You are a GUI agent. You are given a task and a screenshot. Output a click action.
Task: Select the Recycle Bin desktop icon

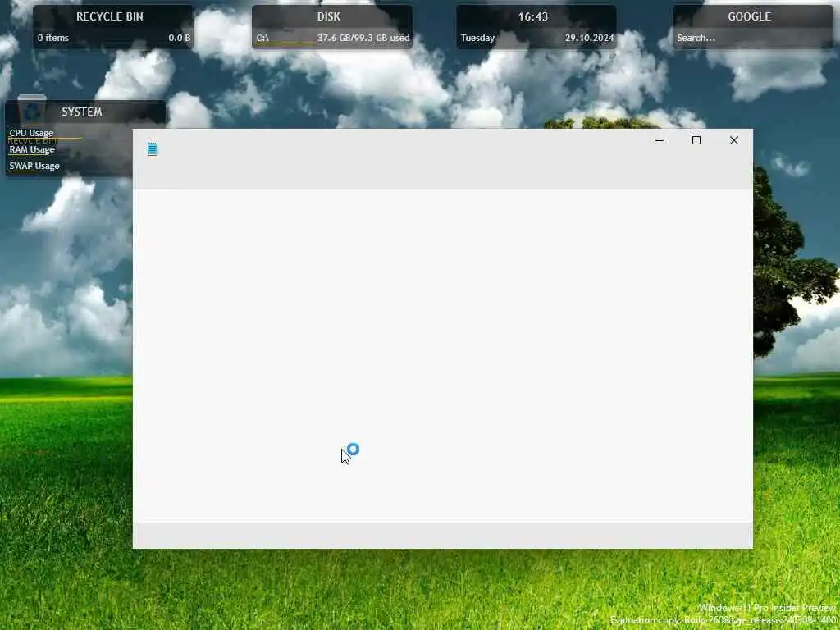tap(32, 121)
